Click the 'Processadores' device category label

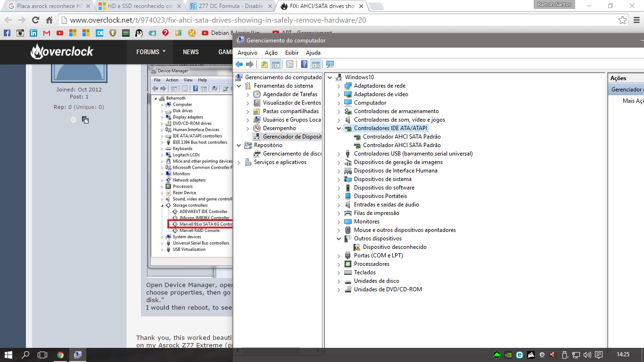pyautogui.click(x=372, y=264)
